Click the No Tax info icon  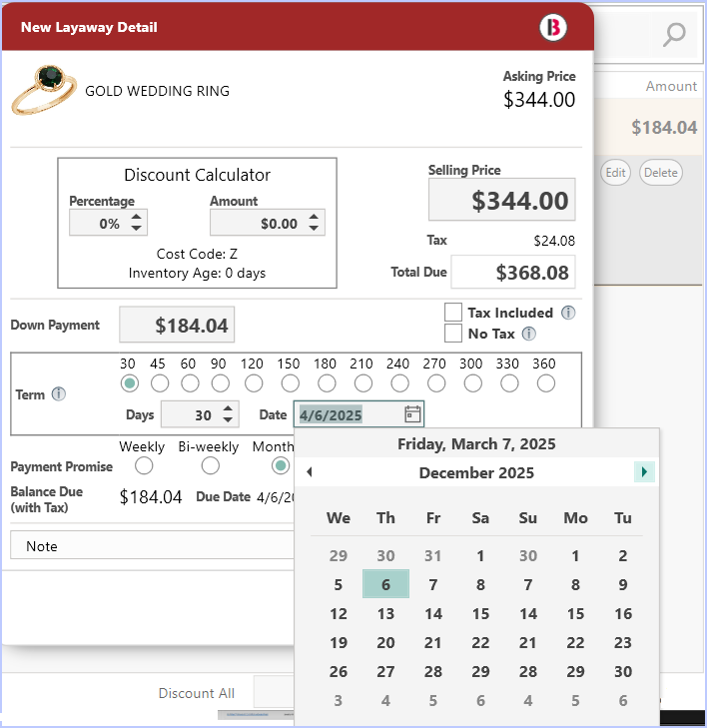coord(528,334)
